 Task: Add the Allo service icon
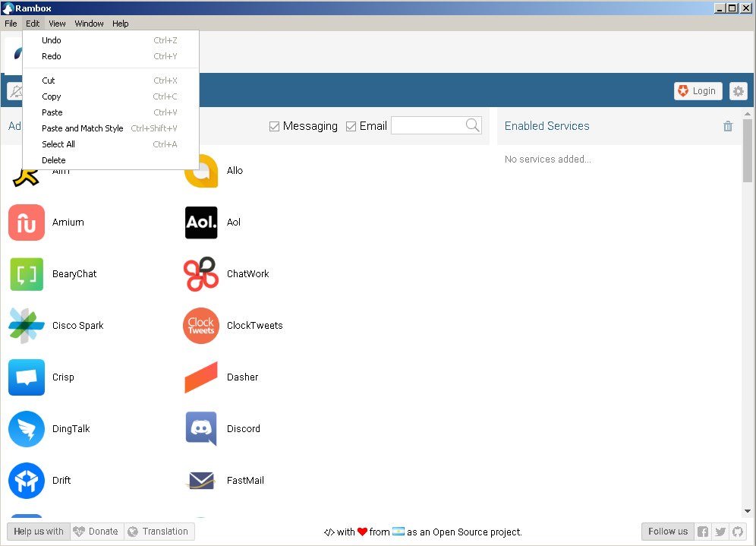[x=201, y=171]
